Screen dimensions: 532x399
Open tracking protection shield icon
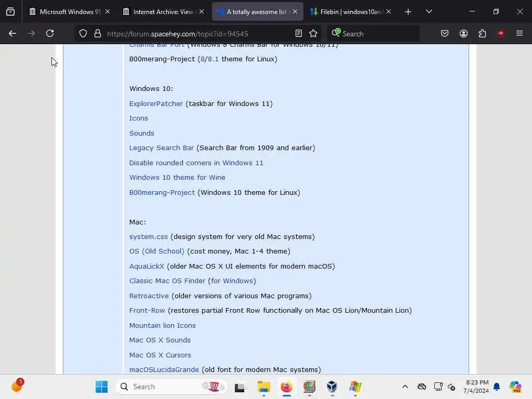[83, 33]
